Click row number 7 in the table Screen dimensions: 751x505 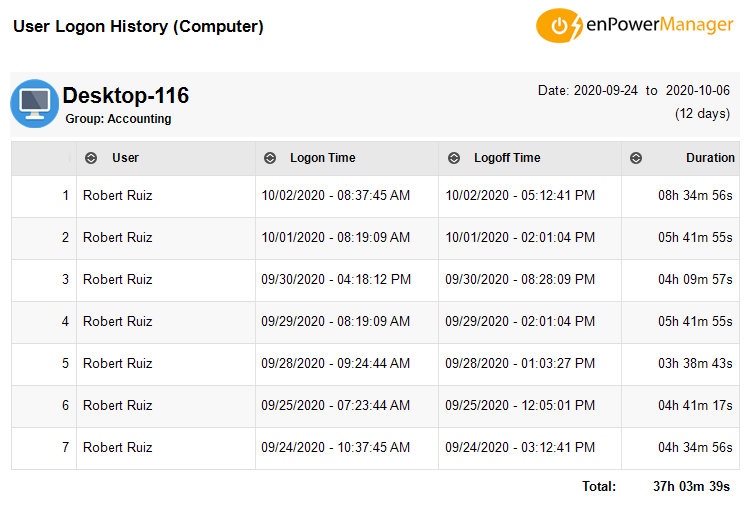[66, 448]
